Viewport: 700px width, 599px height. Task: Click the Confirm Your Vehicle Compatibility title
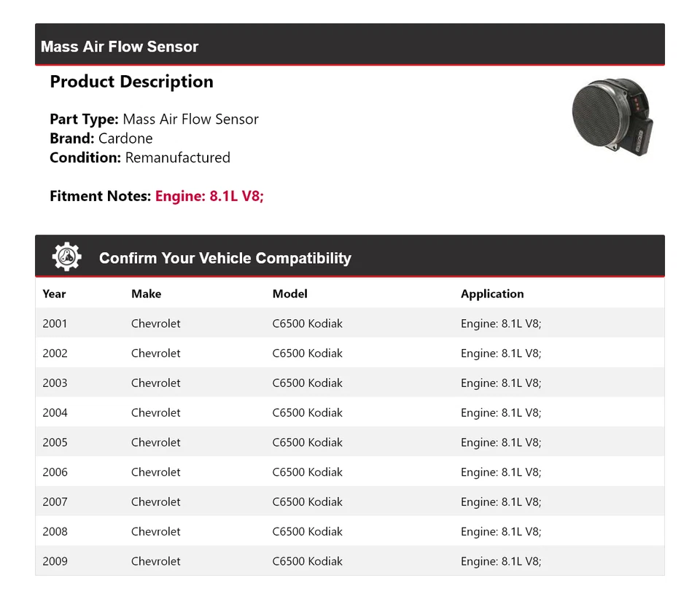click(225, 258)
